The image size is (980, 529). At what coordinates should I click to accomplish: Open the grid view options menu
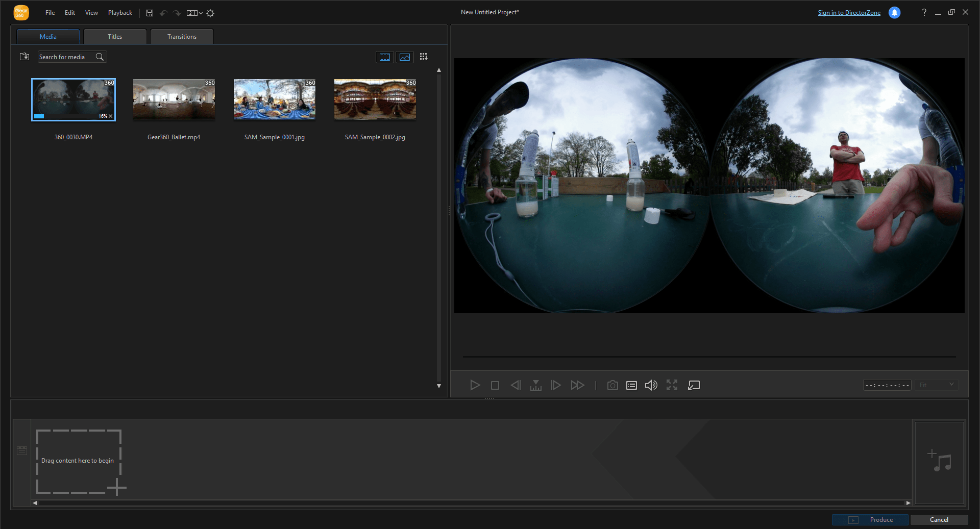tap(424, 57)
